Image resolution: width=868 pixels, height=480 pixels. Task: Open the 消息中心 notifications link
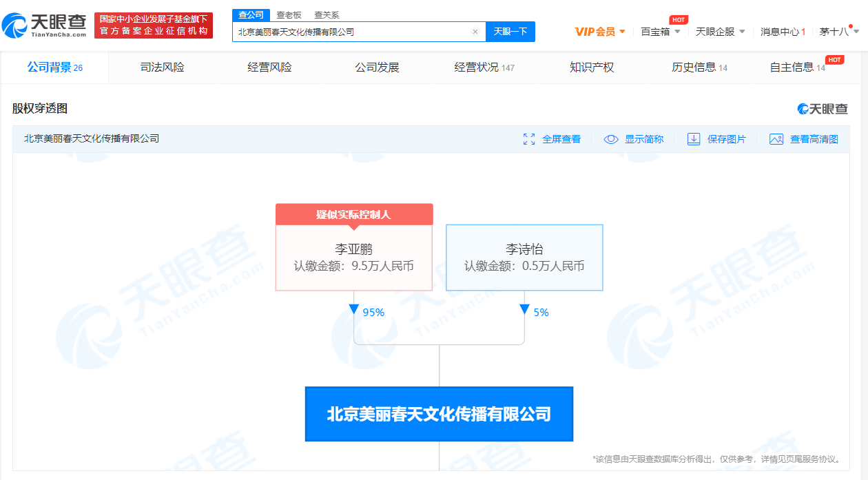[x=783, y=32]
